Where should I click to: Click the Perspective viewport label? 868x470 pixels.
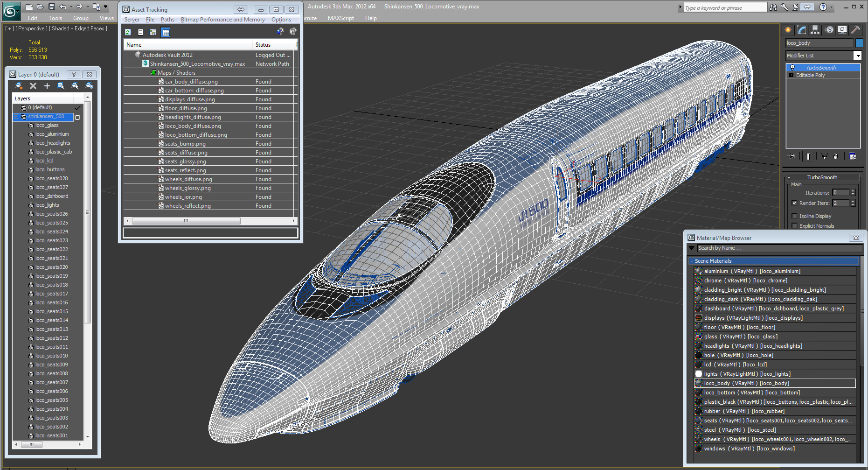31,28
